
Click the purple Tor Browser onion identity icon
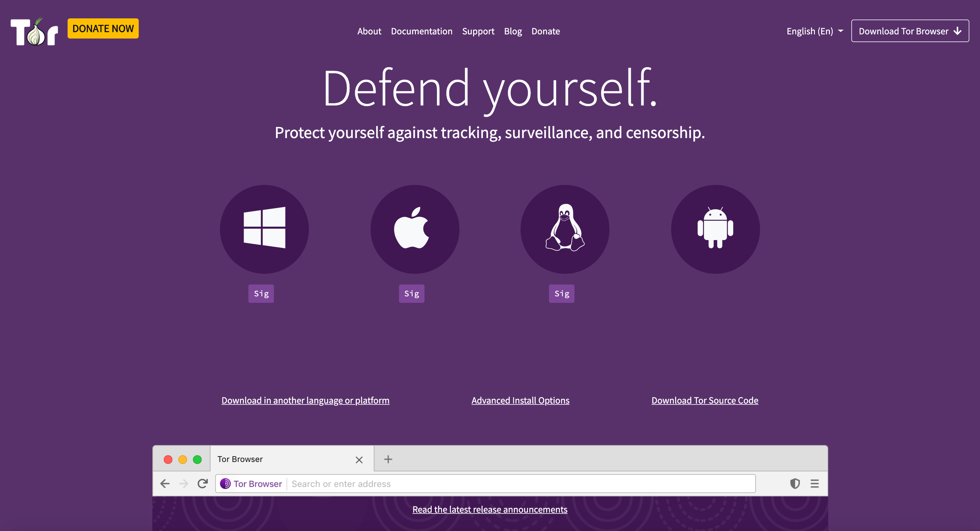click(x=225, y=484)
